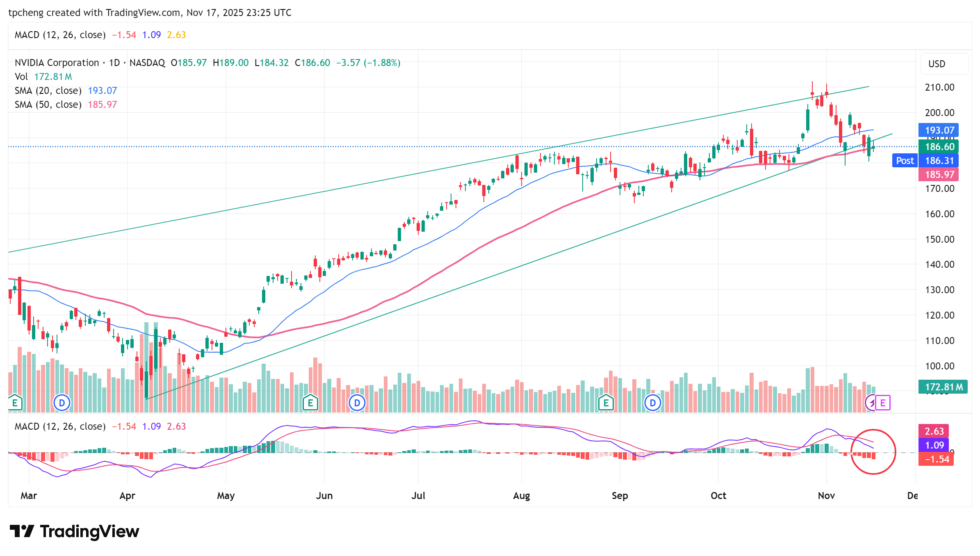
Task: Click the earnings marker in late May
Action: tap(310, 403)
